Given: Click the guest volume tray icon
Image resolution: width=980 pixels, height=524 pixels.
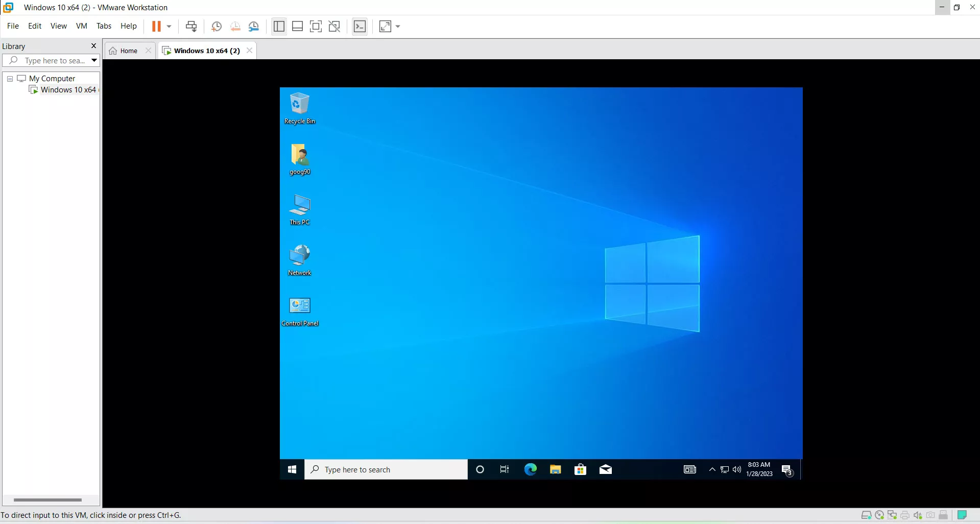Looking at the screenshot, I should click(x=736, y=469).
